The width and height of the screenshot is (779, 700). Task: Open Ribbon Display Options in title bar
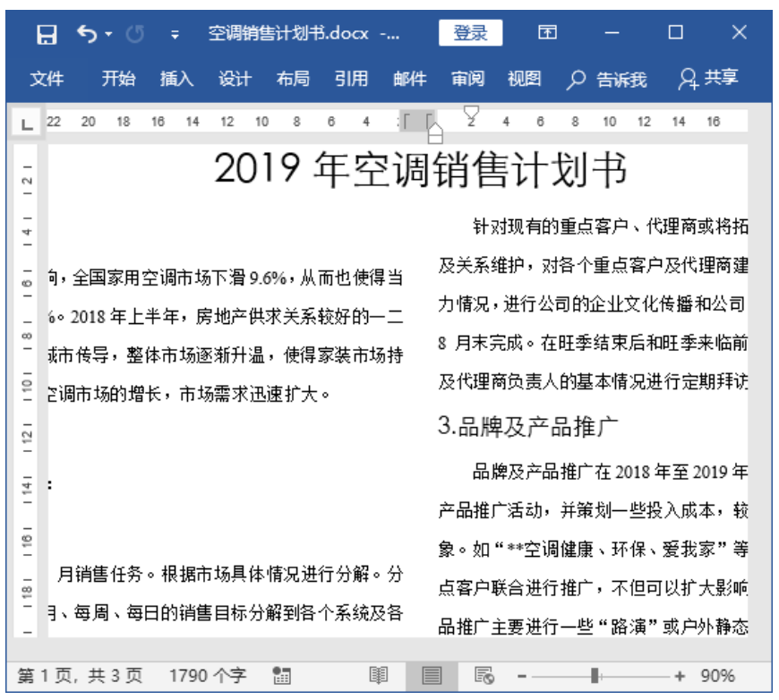(x=546, y=33)
